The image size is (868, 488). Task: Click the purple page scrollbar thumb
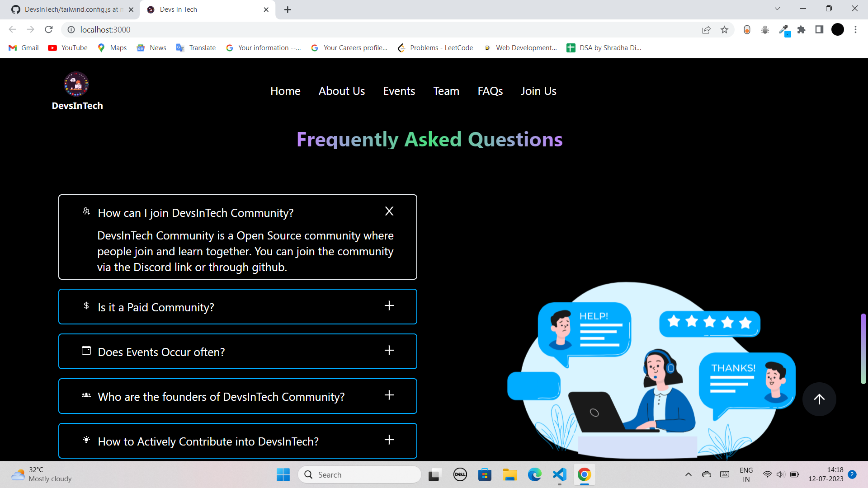(863, 349)
